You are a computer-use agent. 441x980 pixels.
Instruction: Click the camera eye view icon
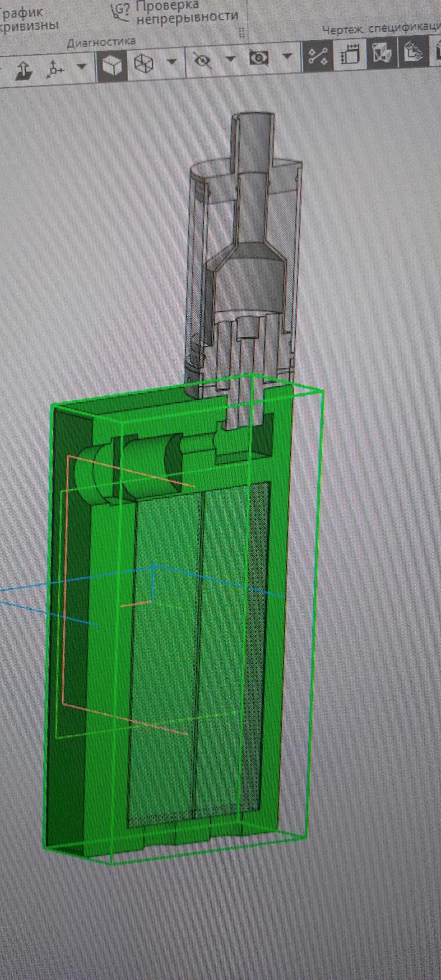(x=259, y=59)
